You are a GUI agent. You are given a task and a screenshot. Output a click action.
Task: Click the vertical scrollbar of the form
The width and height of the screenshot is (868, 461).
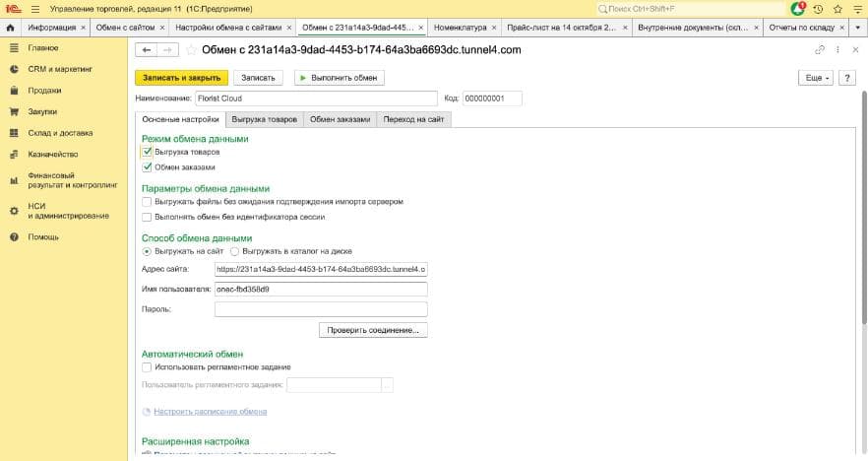865,208
